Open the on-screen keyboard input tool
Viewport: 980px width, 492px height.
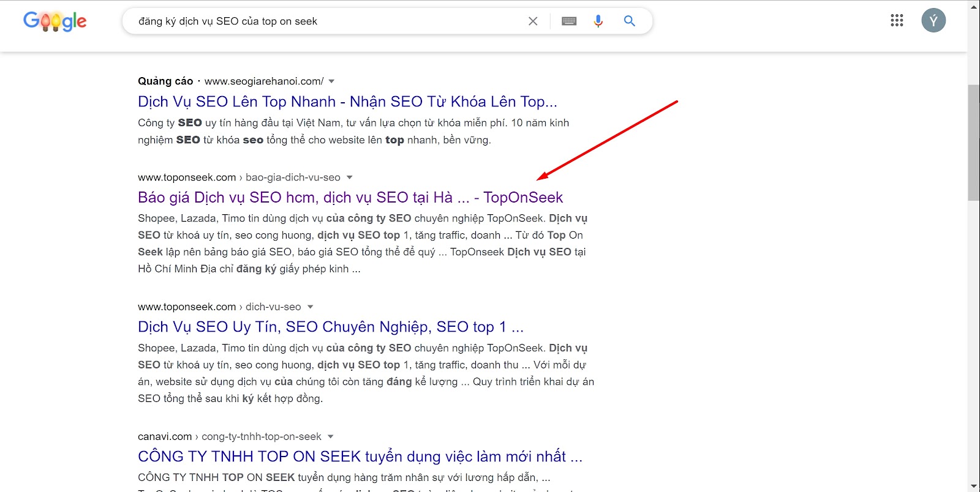(569, 21)
